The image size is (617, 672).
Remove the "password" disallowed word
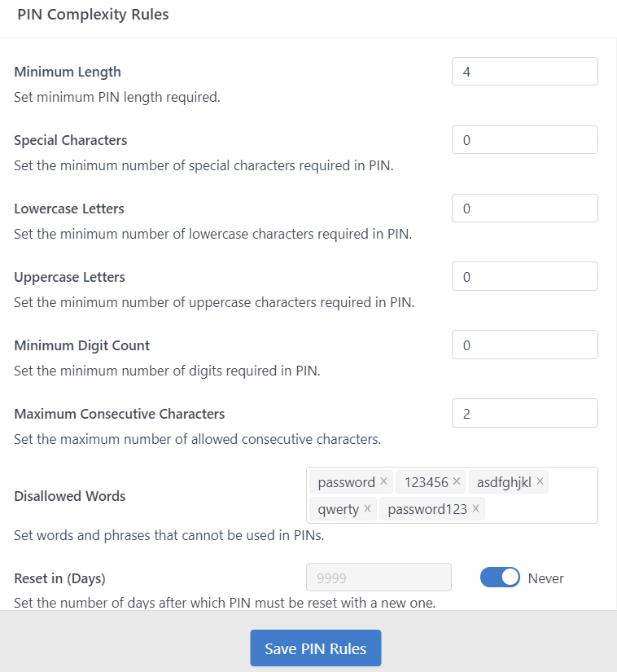pos(383,481)
